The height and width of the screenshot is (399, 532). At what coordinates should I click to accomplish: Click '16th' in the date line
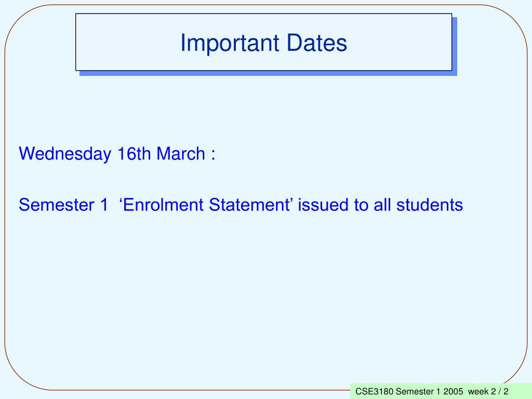click(x=134, y=153)
